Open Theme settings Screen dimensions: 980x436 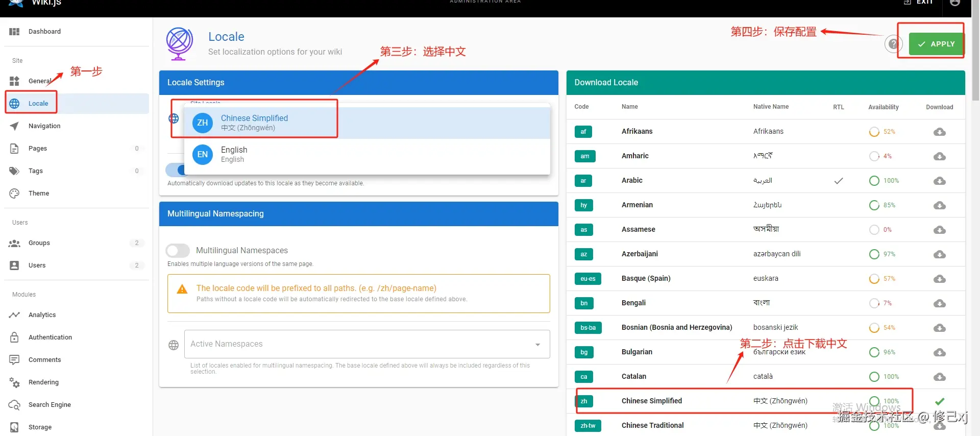tap(77, 193)
